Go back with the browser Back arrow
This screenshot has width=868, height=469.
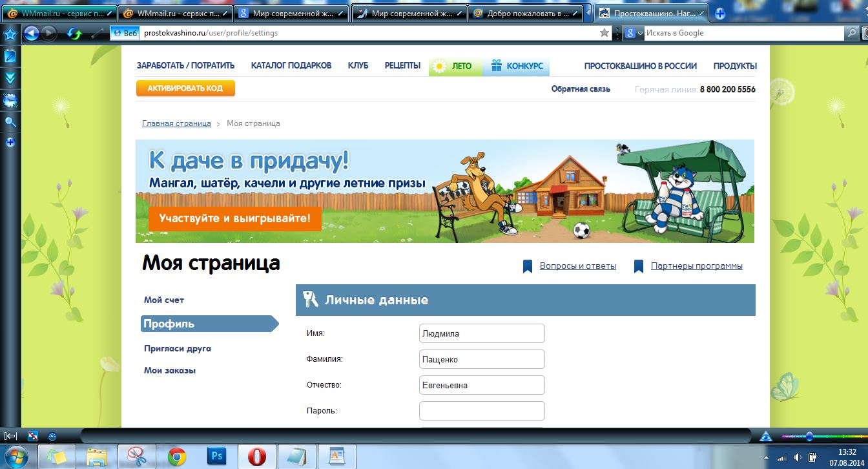click(x=31, y=33)
